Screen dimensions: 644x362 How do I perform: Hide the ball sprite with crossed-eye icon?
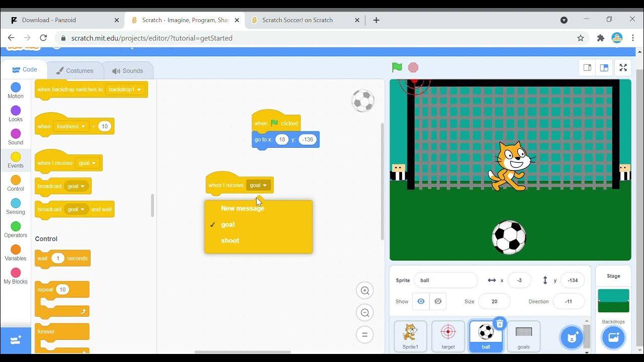tap(438, 302)
